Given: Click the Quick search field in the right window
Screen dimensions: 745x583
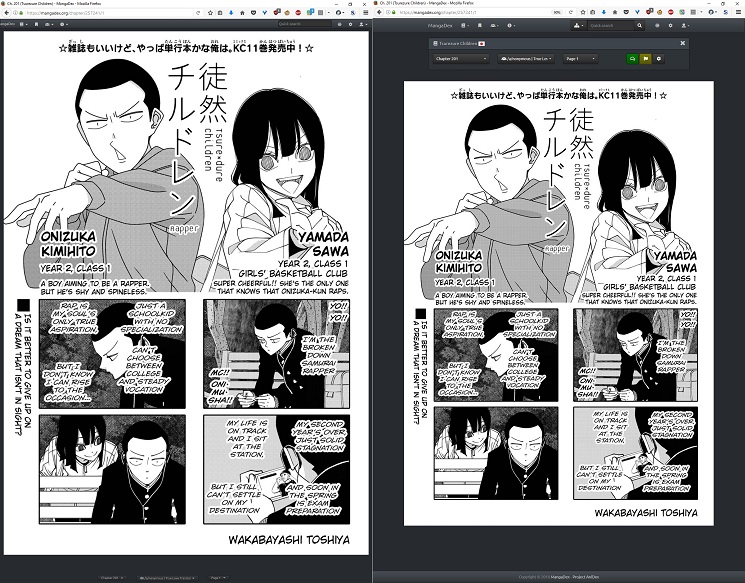Looking at the screenshot, I should [610, 25].
